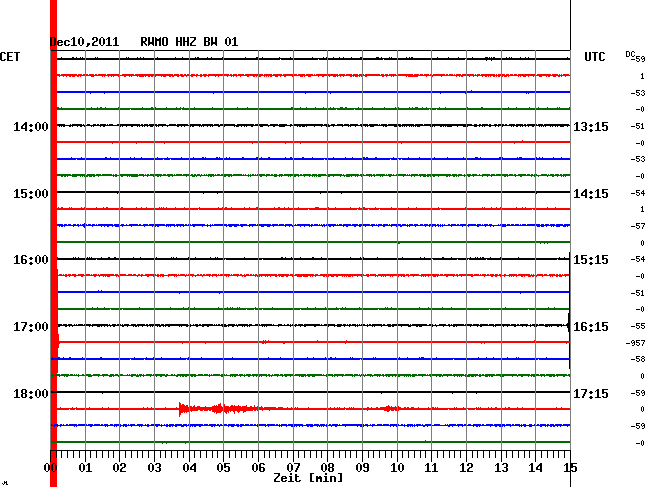Click minute label 13 on time axis

501,468
